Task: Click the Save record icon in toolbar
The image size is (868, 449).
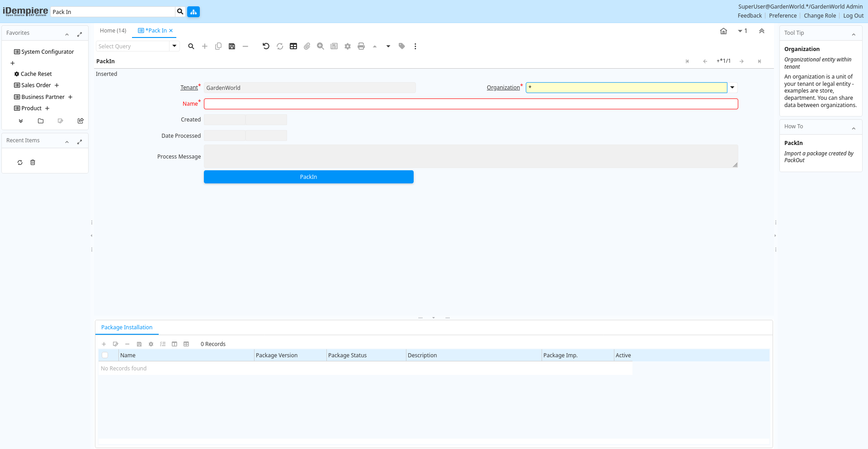Action: pyautogui.click(x=232, y=46)
